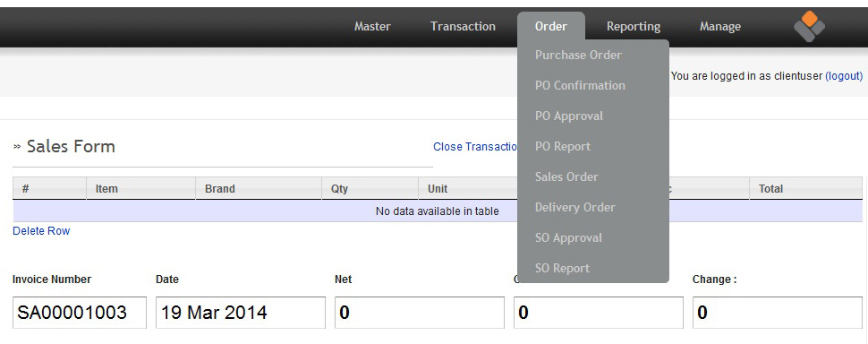Open SO Report from Order menu
This screenshot has height=344, width=868.
point(563,268)
